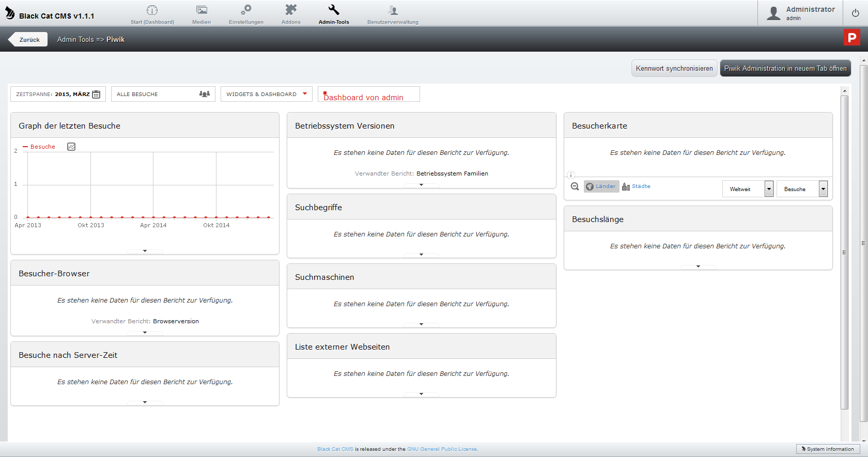Expand footer arrow under Besuche nach Server-Zeit
This screenshot has width=868, height=457.
(x=145, y=402)
